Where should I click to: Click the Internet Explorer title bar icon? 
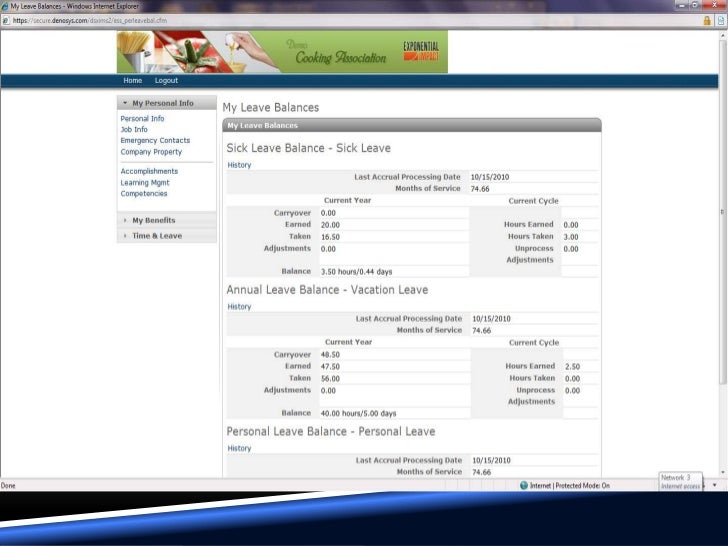[x=5, y=6]
